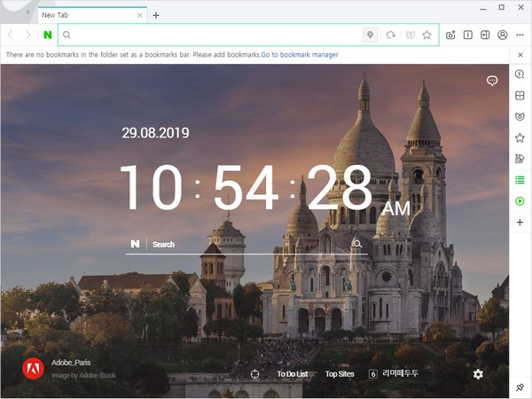Toggle the green list icon in the sidebar
Screen dimensions: 532x399
(x=520, y=180)
